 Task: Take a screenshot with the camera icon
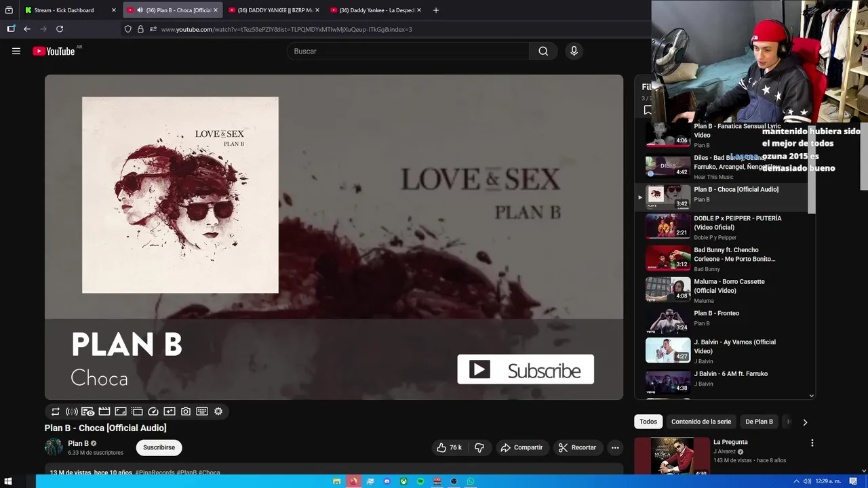pos(186,411)
